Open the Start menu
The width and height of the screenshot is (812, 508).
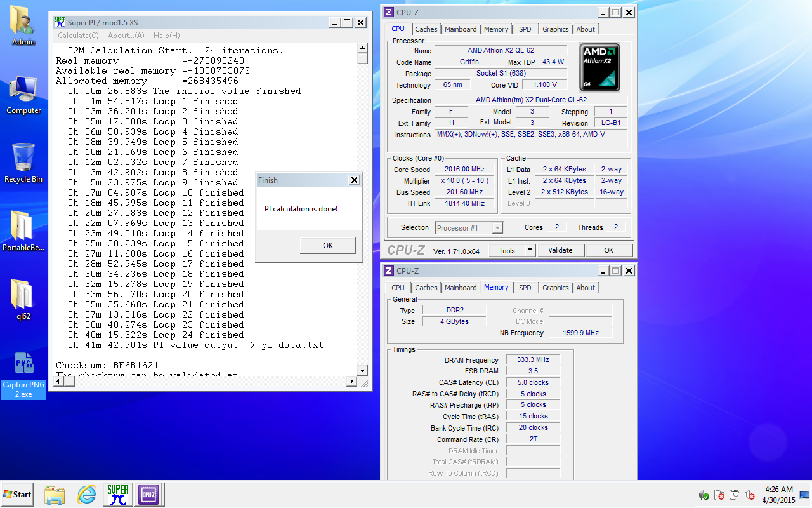[17, 494]
